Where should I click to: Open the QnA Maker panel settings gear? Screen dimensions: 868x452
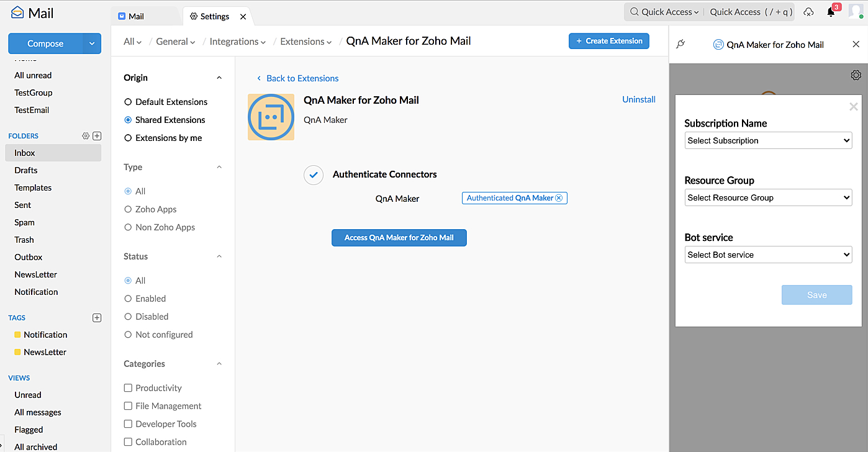click(x=856, y=75)
